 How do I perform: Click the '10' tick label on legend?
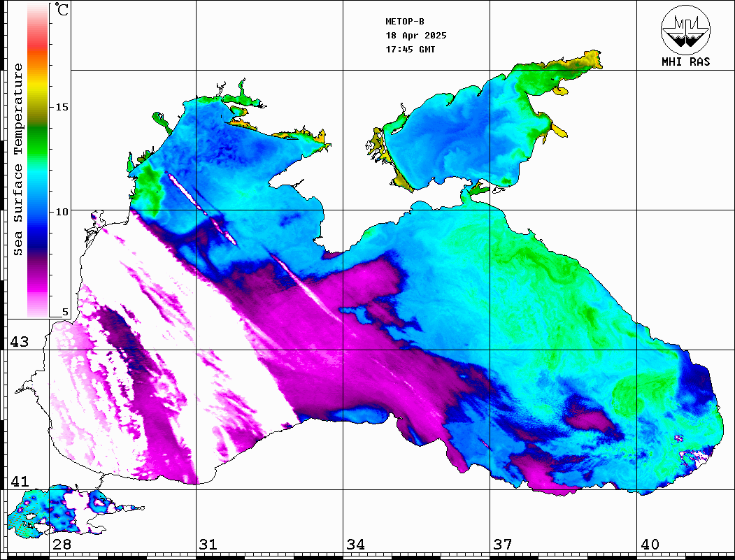[x=62, y=212]
